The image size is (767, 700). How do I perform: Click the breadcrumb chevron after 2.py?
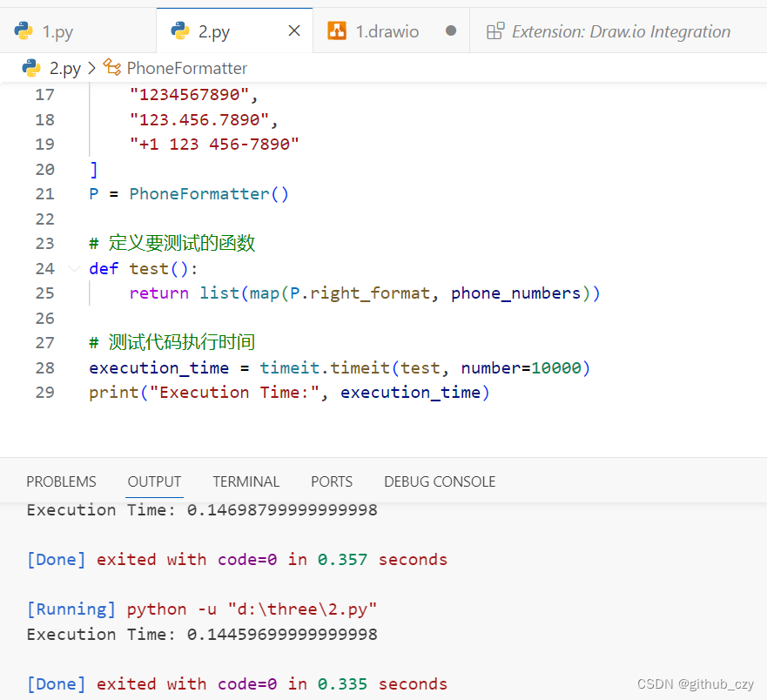pyautogui.click(x=91, y=68)
